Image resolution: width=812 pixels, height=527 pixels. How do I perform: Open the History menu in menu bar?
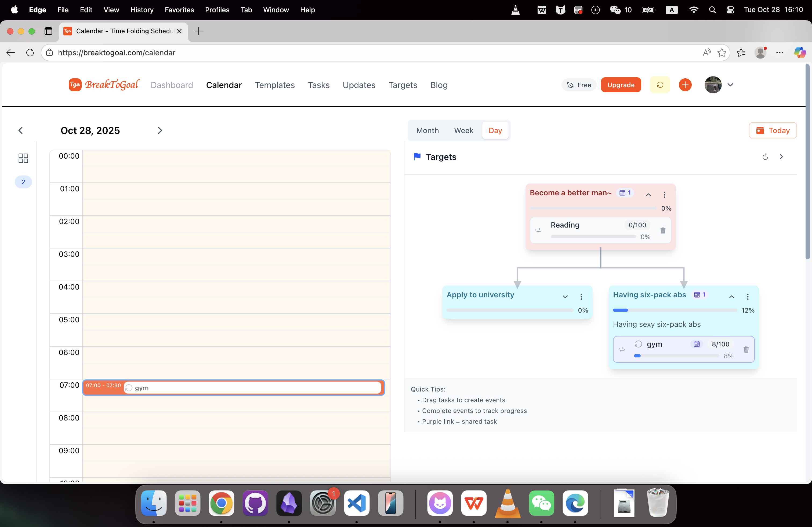(x=142, y=10)
